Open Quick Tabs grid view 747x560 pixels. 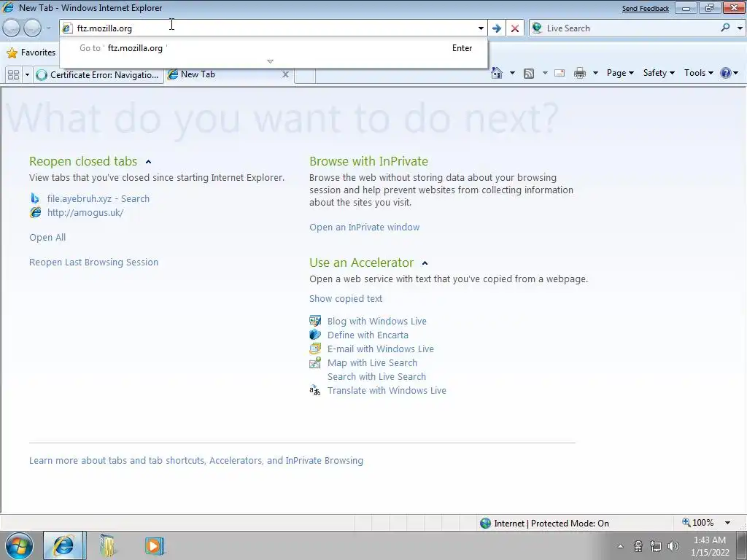coord(13,75)
